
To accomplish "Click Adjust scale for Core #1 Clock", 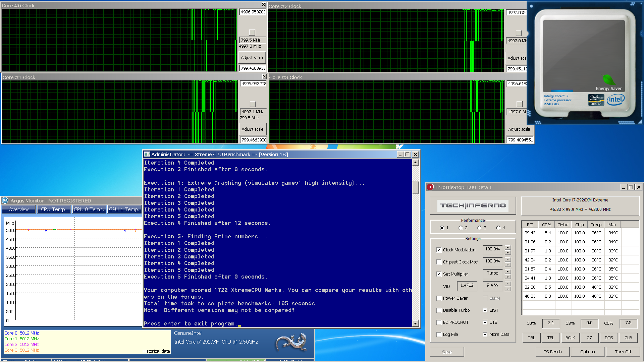I will click(x=253, y=129).
